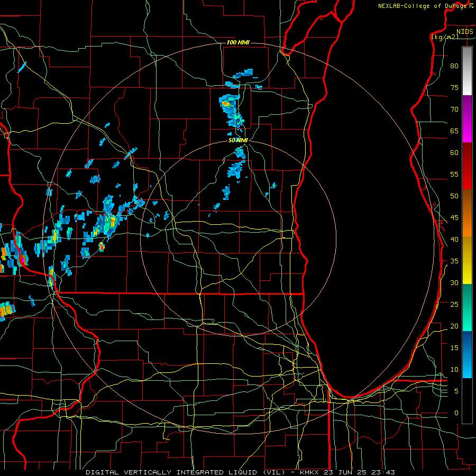Click the "10" value on the color scale
Viewport: 476px width, 476px height.
pyautogui.click(x=454, y=370)
